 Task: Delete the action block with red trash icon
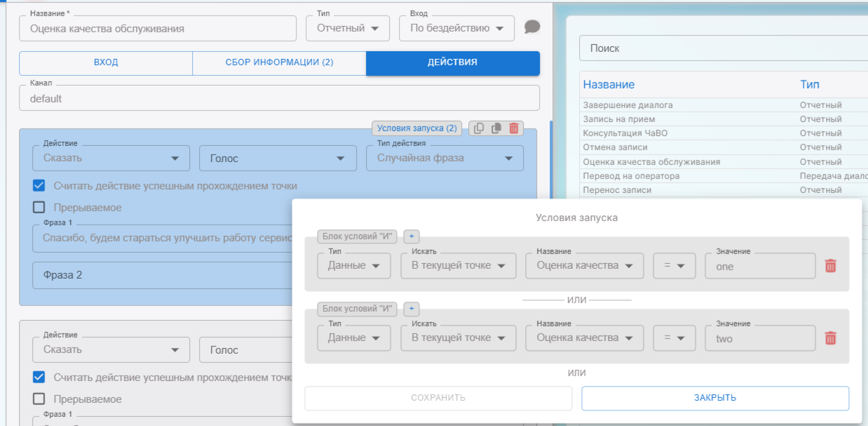tap(514, 128)
